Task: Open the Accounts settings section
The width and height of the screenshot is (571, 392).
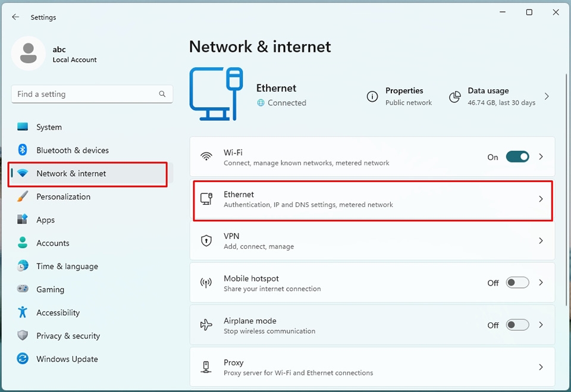Action: 54,243
